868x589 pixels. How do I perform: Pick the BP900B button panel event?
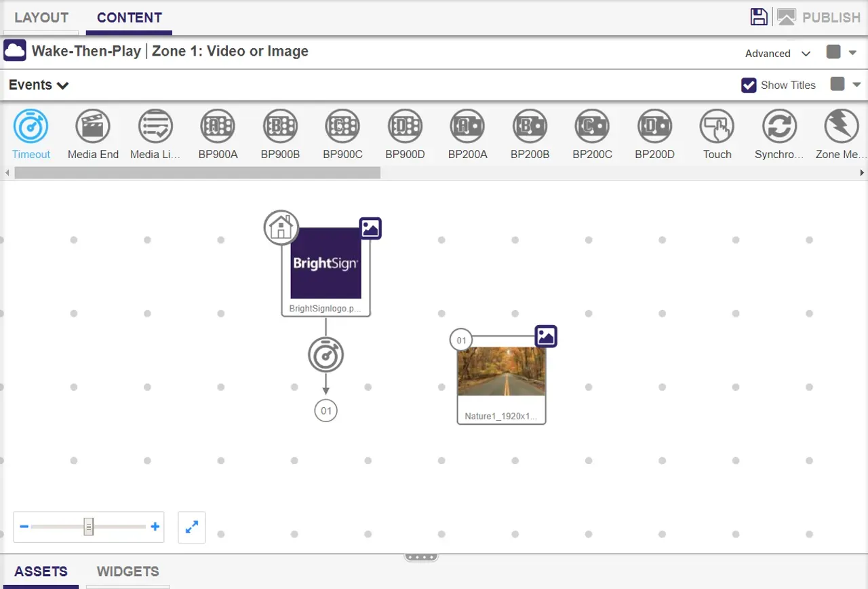(x=280, y=126)
